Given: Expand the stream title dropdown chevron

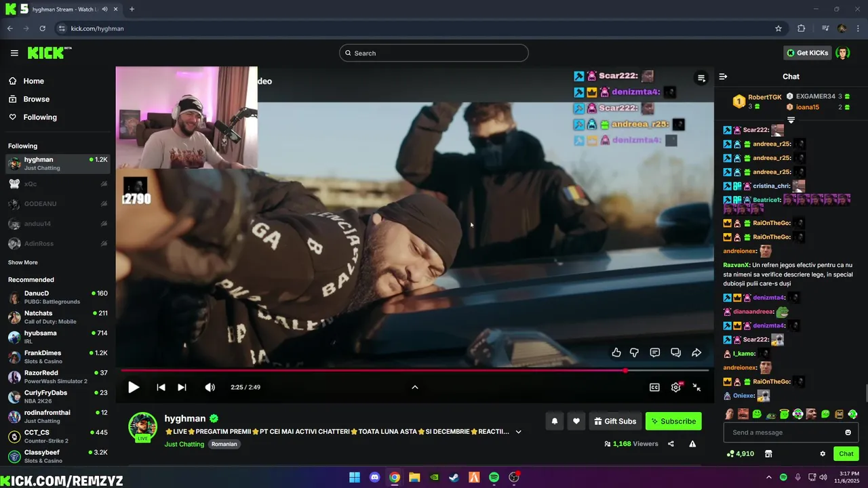Looking at the screenshot, I should pyautogui.click(x=519, y=432).
